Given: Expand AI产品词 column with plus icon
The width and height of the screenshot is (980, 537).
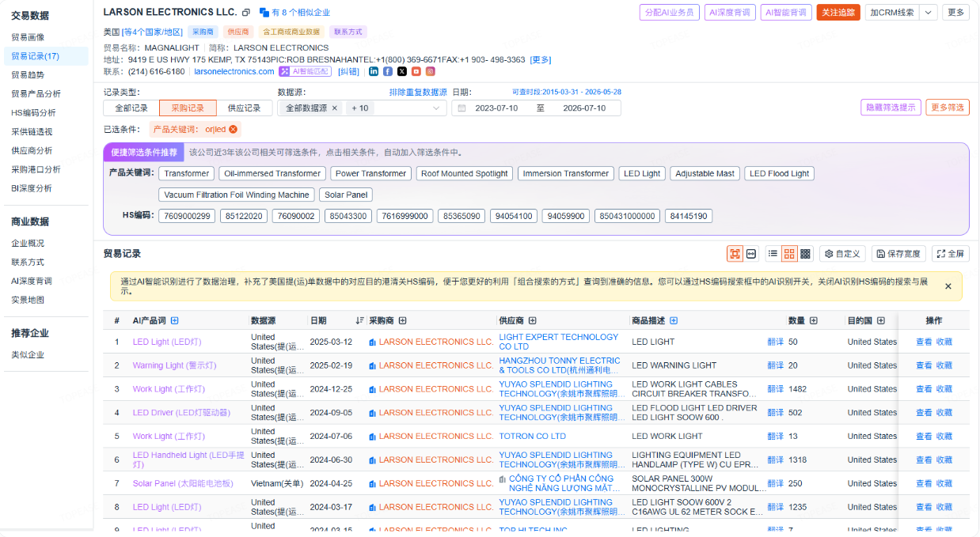Looking at the screenshot, I should tap(174, 320).
